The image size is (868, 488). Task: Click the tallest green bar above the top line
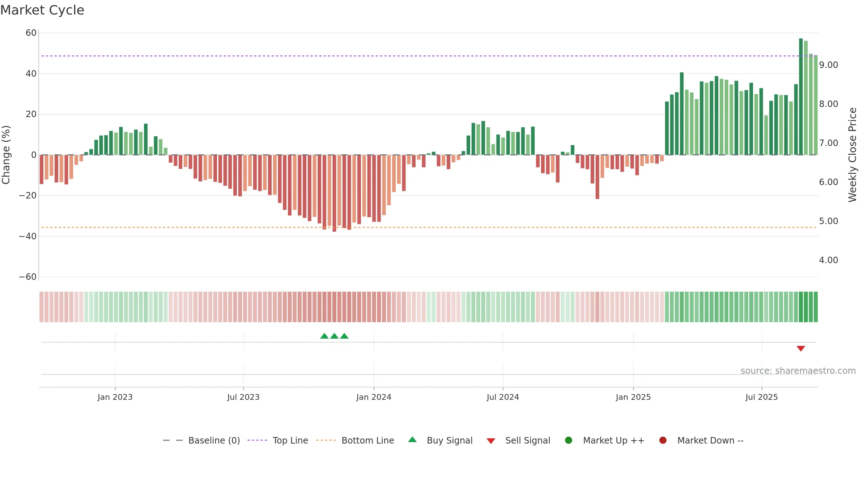(801, 97)
